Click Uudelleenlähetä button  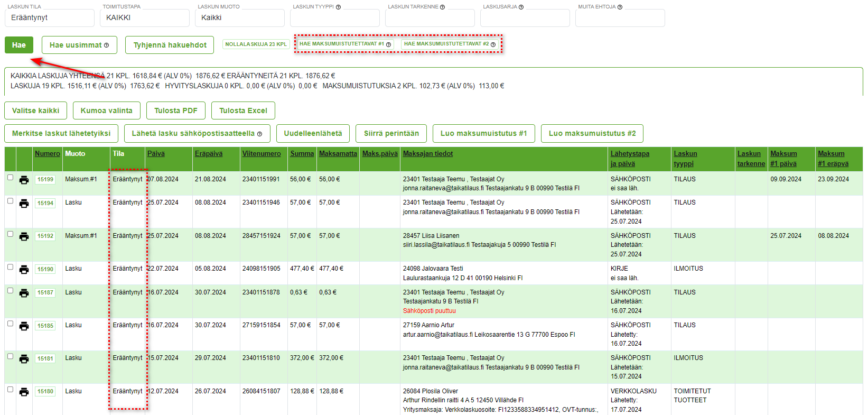tap(313, 133)
